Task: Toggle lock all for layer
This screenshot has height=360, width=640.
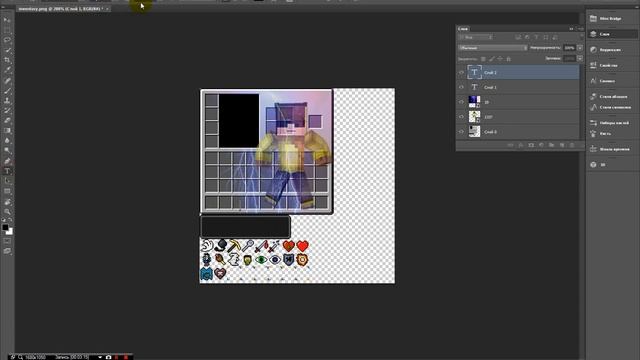Action: (509, 59)
